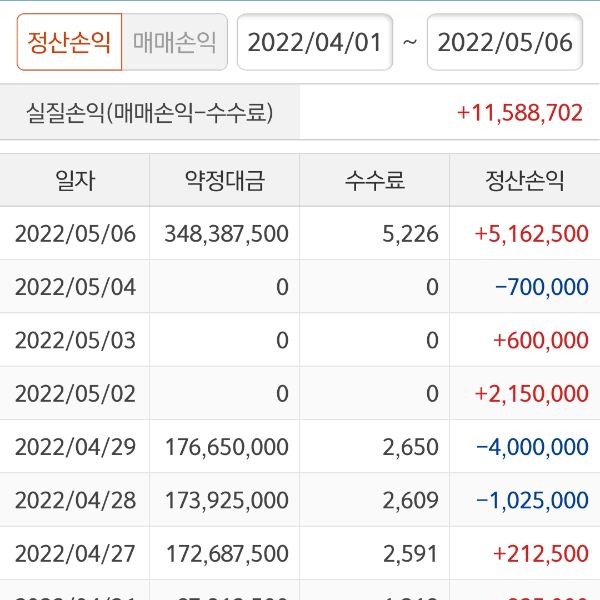Switch to the 정산손익 tab
This screenshot has width=600, height=600.
click(x=69, y=42)
